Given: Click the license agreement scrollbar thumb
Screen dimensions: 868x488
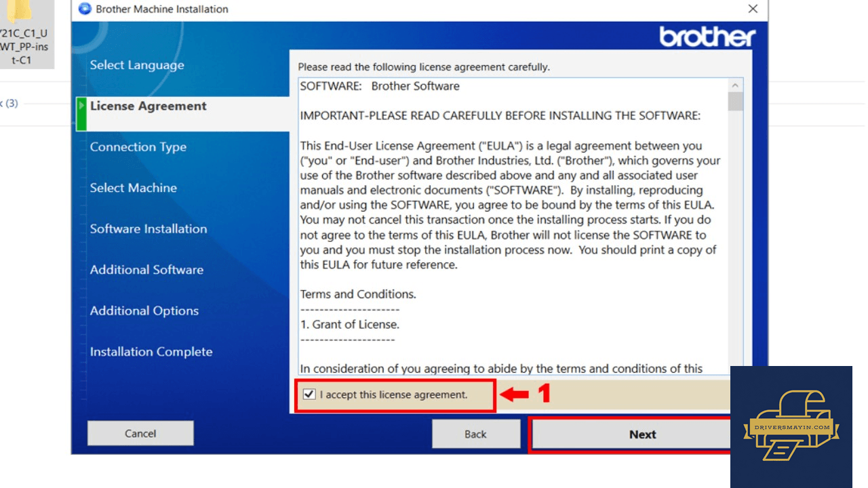Looking at the screenshot, I should point(735,102).
